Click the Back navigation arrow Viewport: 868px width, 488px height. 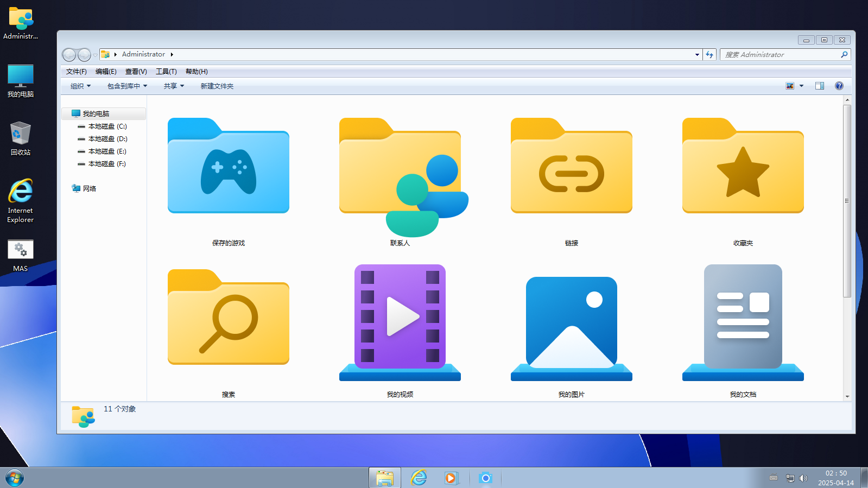[x=69, y=55]
